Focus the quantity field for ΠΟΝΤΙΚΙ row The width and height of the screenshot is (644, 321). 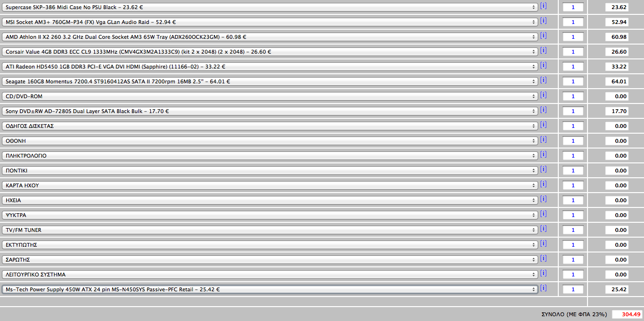pos(573,171)
